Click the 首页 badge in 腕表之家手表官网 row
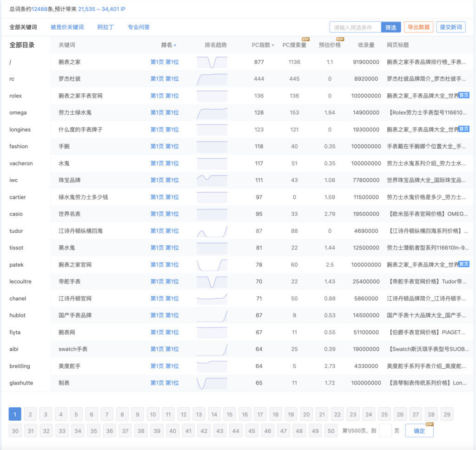476x450 pixels. click(463, 95)
